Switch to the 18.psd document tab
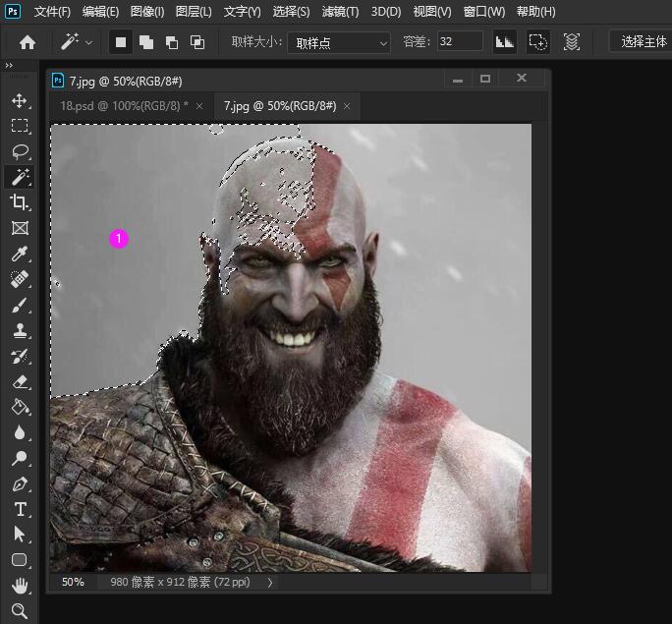The width and height of the screenshot is (672, 624). [124, 106]
